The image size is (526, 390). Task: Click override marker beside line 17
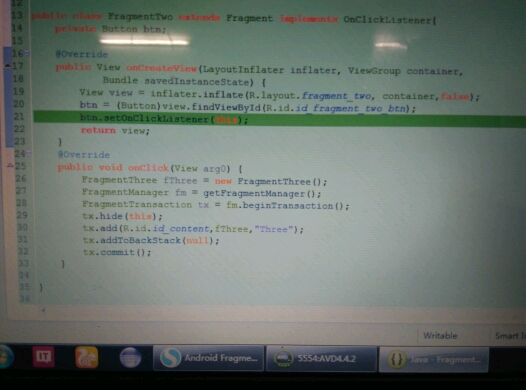[7, 65]
